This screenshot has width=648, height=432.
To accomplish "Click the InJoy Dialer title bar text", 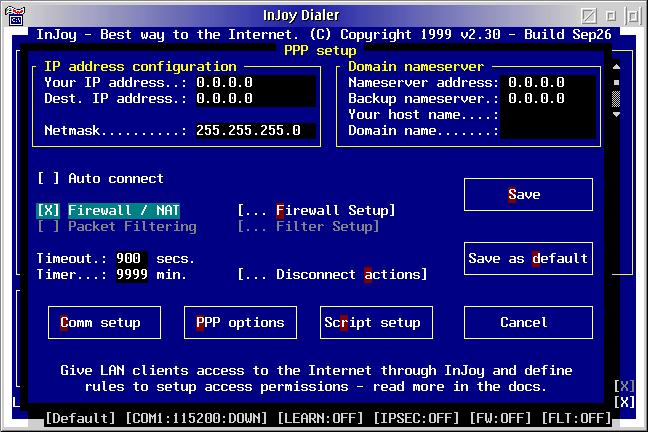I will click(x=301, y=16).
